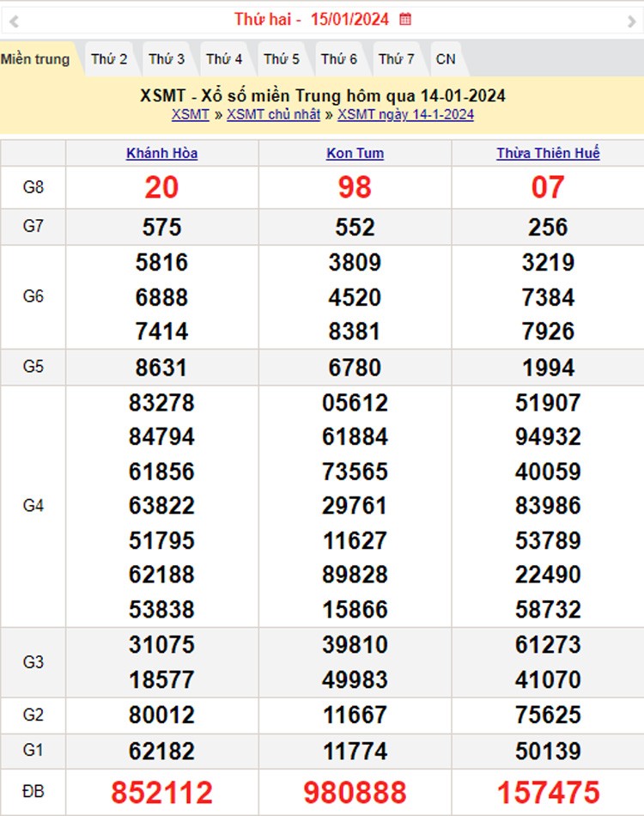Open the Thứ 4 tab

[x=224, y=59]
